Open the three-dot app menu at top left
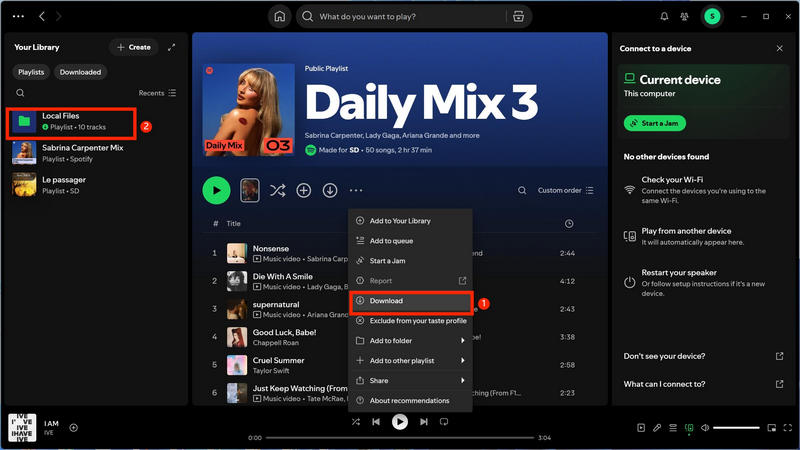 pos(18,16)
